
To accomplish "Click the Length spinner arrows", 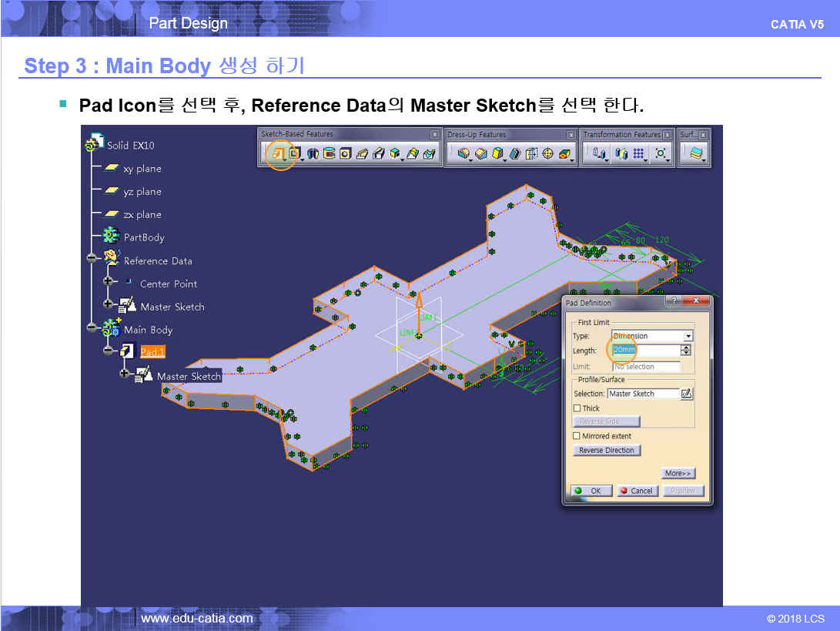I will [x=686, y=351].
